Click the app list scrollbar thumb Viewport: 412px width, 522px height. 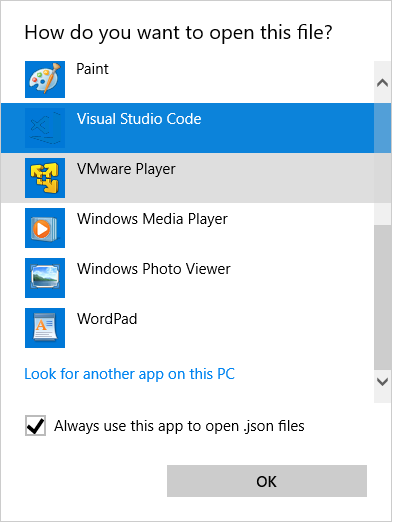tap(382, 297)
